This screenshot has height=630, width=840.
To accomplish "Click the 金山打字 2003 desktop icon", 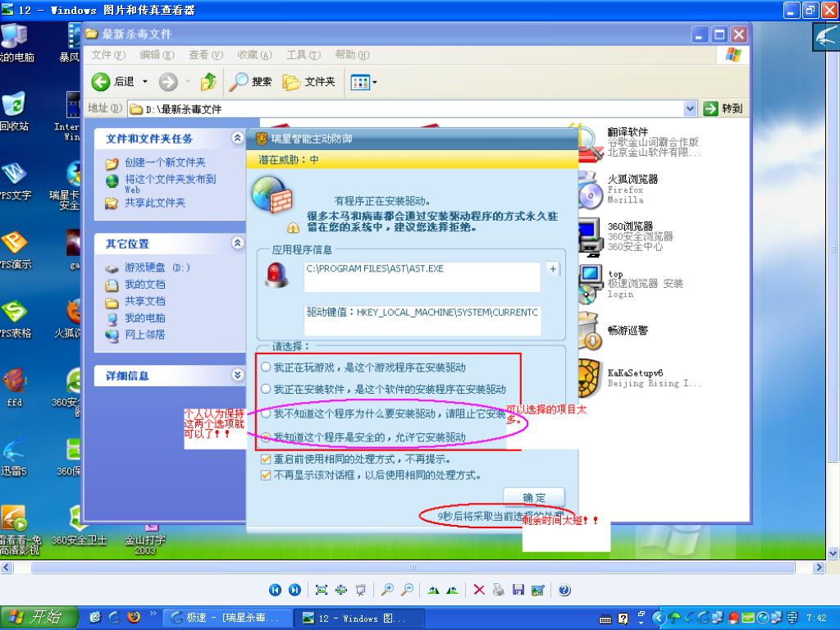I will coord(145,538).
